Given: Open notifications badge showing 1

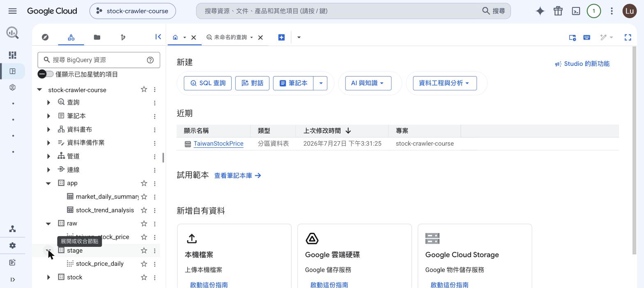Looking at the screenshot, I should coord(593,11).
